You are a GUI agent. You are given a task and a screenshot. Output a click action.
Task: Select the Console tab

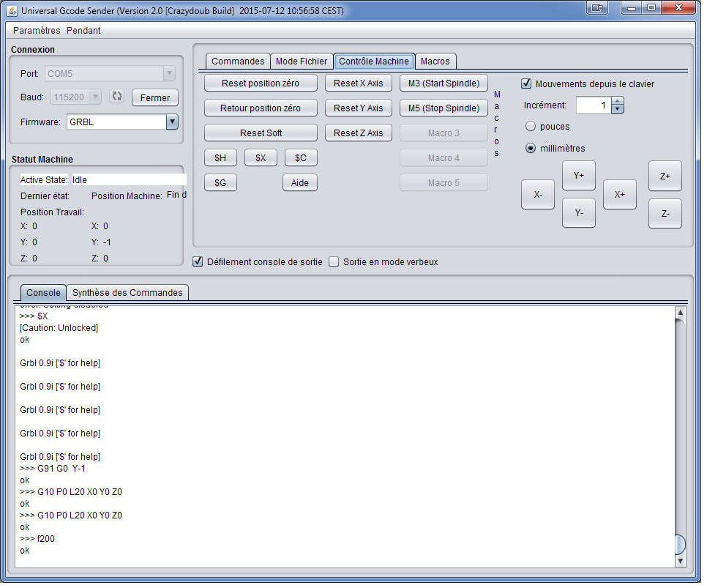point(44,294)
